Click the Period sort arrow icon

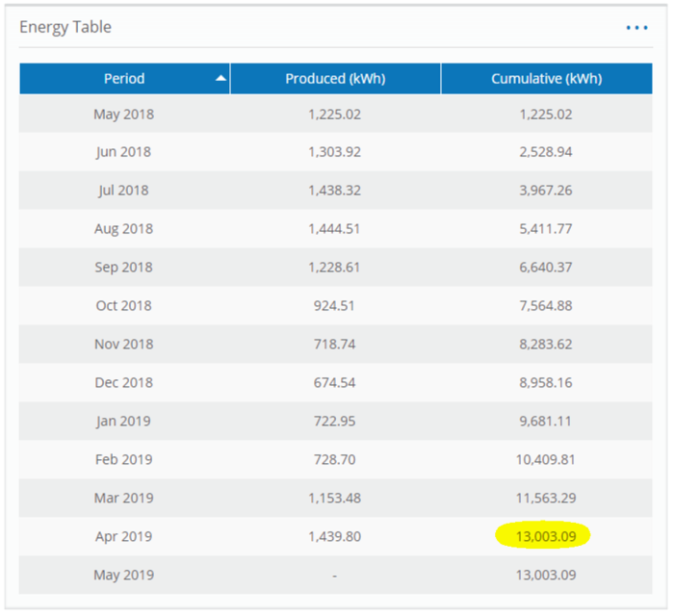[x=221, y=79]
